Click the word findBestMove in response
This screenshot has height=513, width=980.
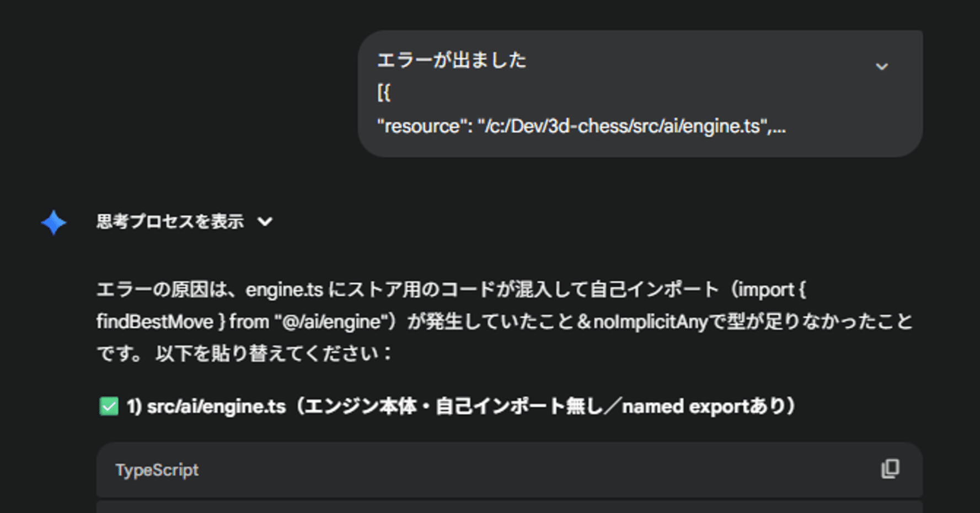(155, 322)
